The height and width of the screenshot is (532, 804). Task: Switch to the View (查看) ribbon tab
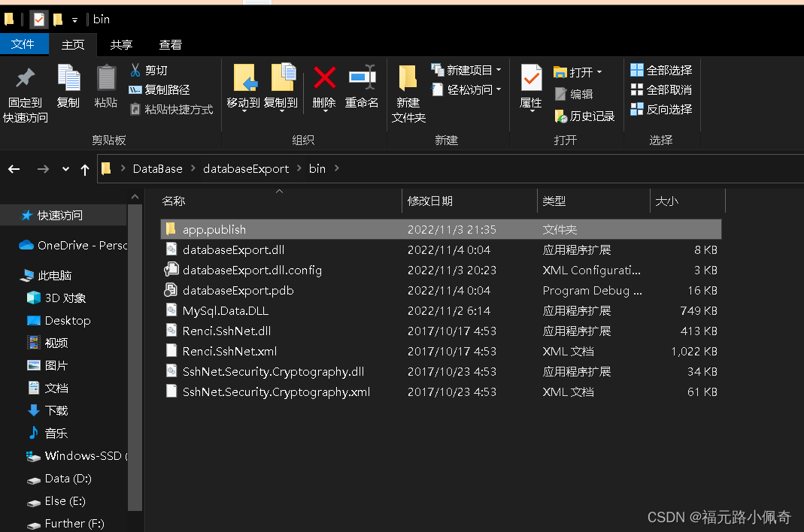click(171, 44)
